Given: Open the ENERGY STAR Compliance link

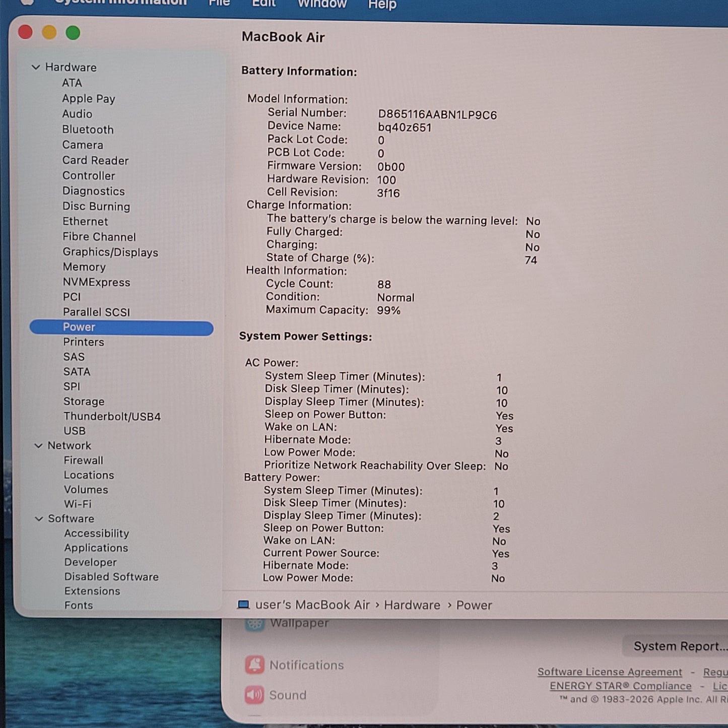Looking at the screenshot, I should coord(621,686).
